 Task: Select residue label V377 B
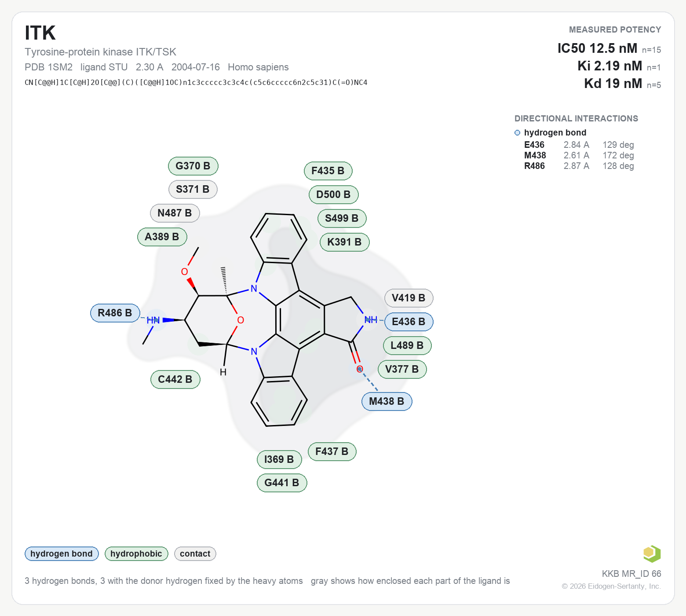pyautogui.click(x=402, y=369)
